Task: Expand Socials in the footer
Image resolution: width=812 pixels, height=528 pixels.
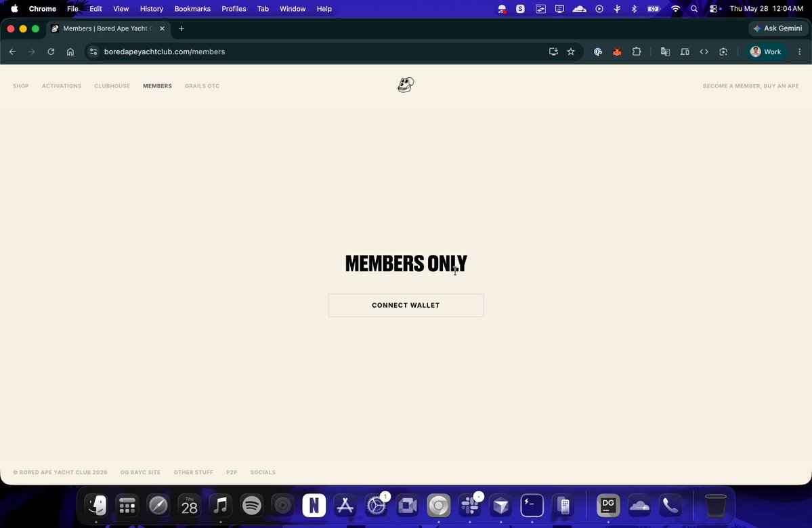Action: coord(263,472)
